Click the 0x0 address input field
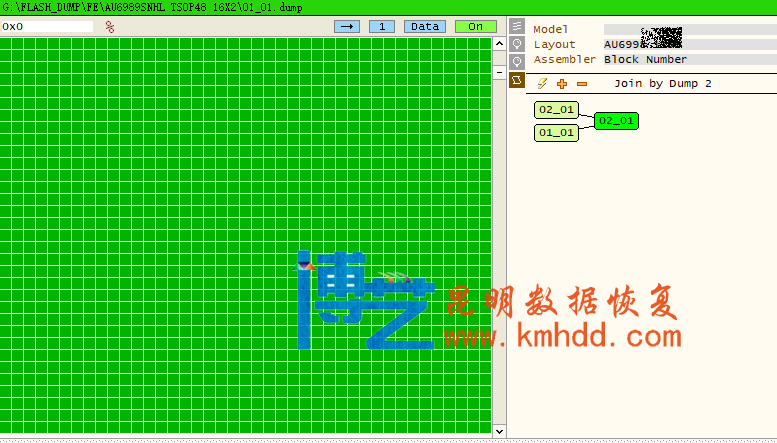777x443 pixels. pos(47,27)
